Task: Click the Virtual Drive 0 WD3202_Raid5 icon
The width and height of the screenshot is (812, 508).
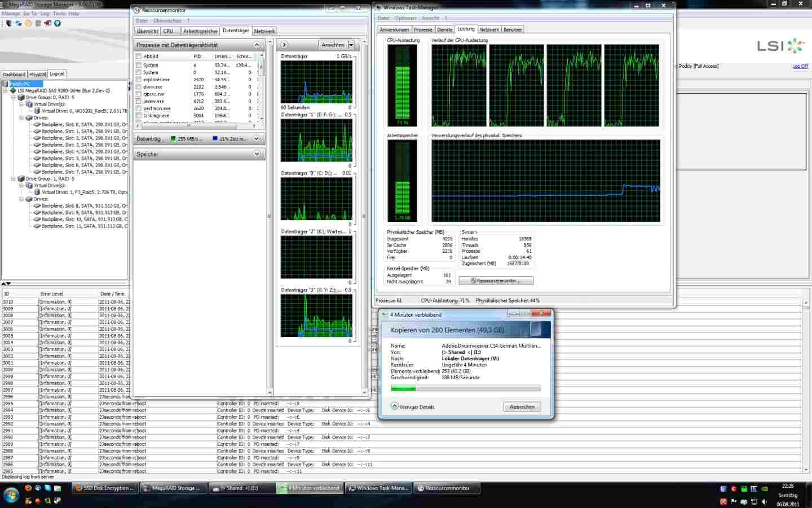Action: point(37,111)
